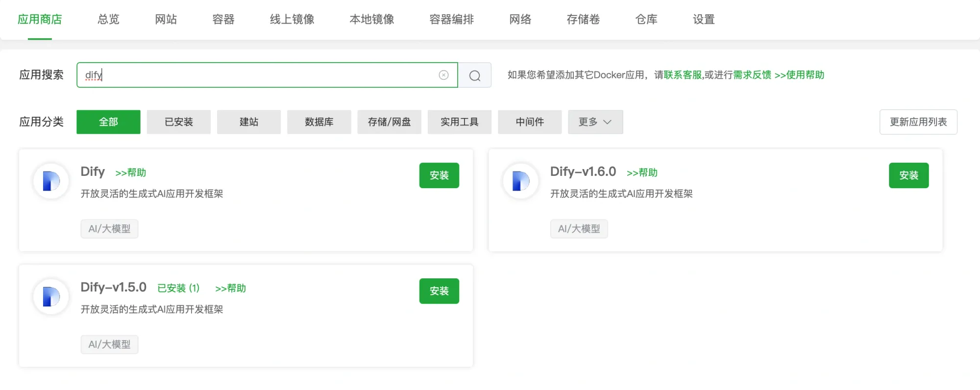The height and width of the screenshot is (390, 980).
Task: Go to the 网站 tab
Action: coord(166,20)
